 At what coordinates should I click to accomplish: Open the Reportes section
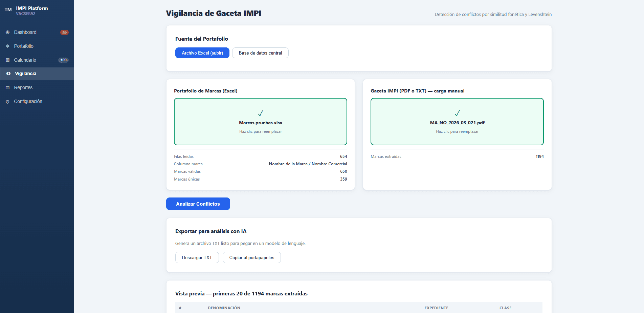click(37, 87)
